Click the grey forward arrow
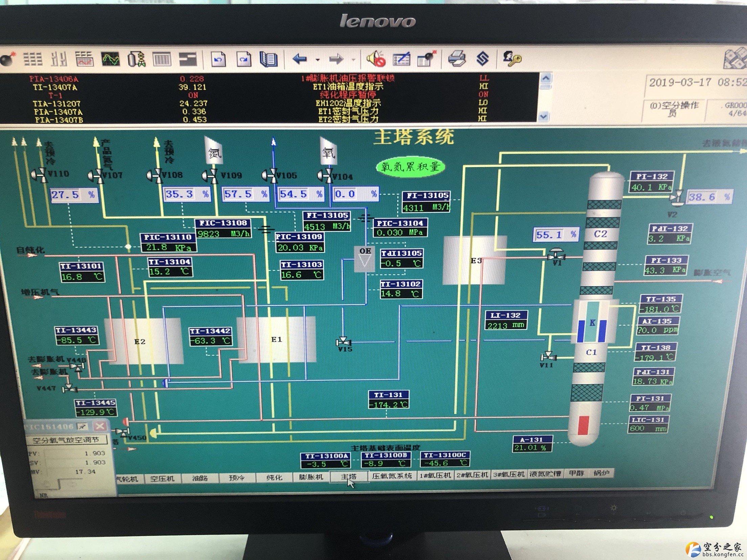Viewport: 747px width, 560px height. pyautogui.click(x=336, y=60)
